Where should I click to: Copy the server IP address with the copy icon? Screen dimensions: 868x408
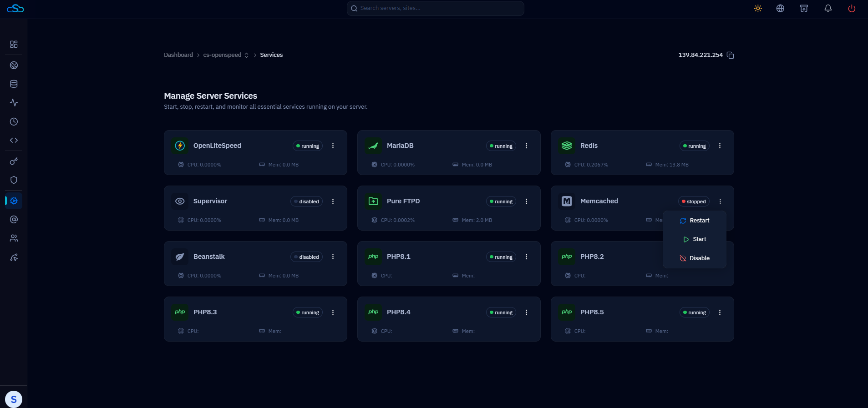[x=731, y=55]
